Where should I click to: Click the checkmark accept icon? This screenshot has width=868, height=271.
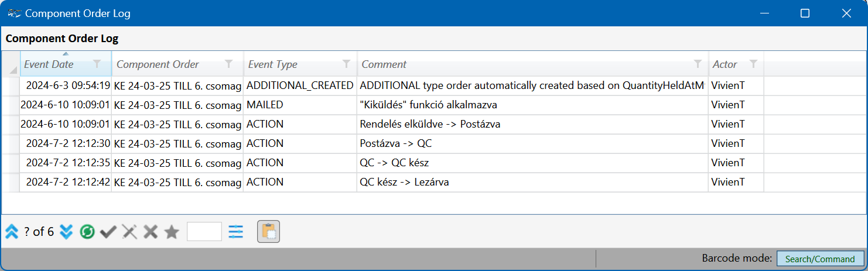108,232
